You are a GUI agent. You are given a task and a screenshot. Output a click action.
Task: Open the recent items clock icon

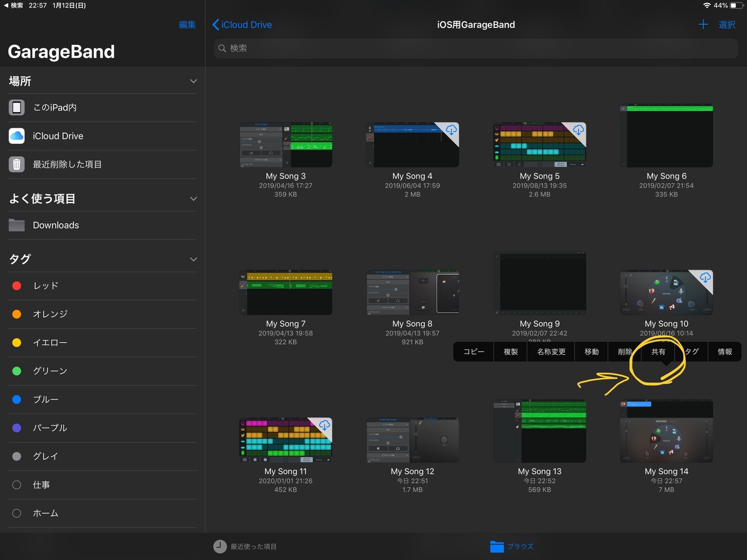pyautogui.click(x=220, y=547)
